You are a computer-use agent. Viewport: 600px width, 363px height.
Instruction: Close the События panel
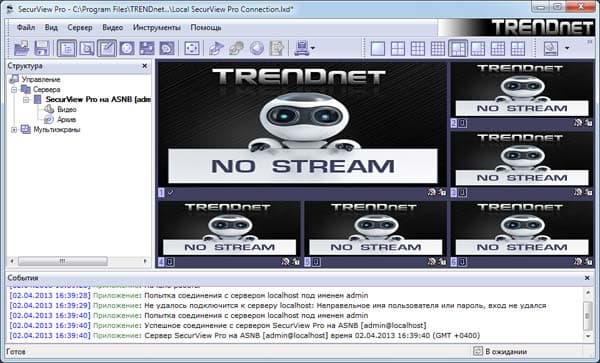coord(587,278)
